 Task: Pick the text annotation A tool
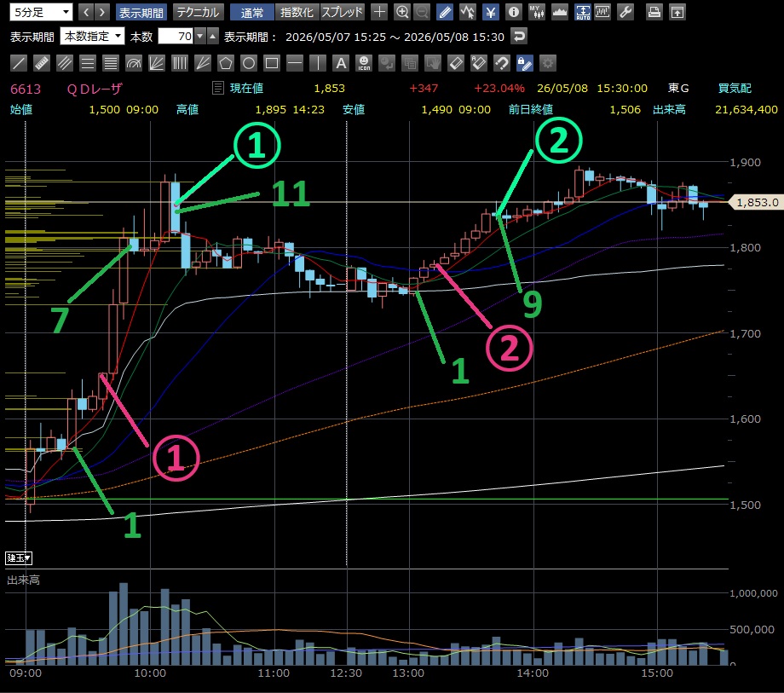click(341, 63)
